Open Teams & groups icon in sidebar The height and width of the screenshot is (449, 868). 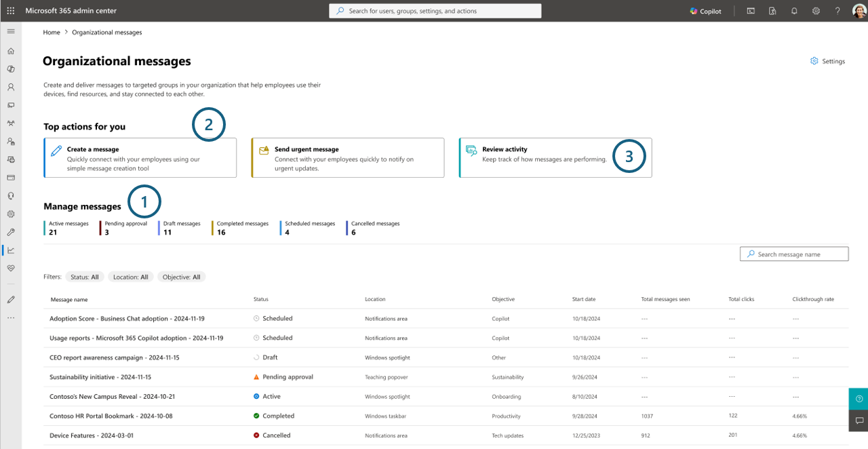(11, 123)
